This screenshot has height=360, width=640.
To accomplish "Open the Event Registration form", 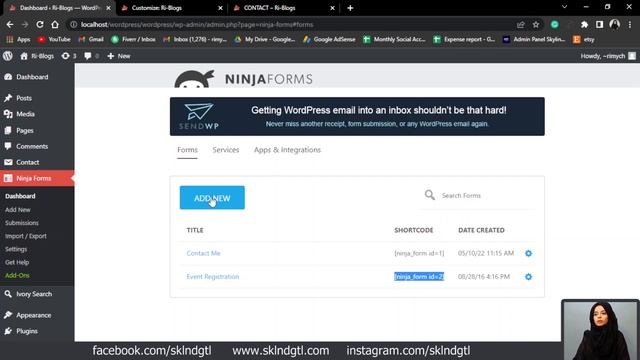I will (213, 276).
